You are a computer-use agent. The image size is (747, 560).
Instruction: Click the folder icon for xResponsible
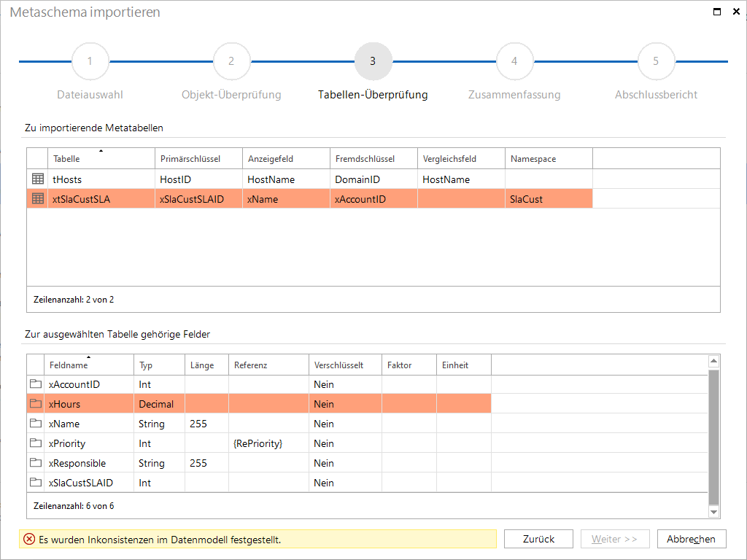pos(36,462)
